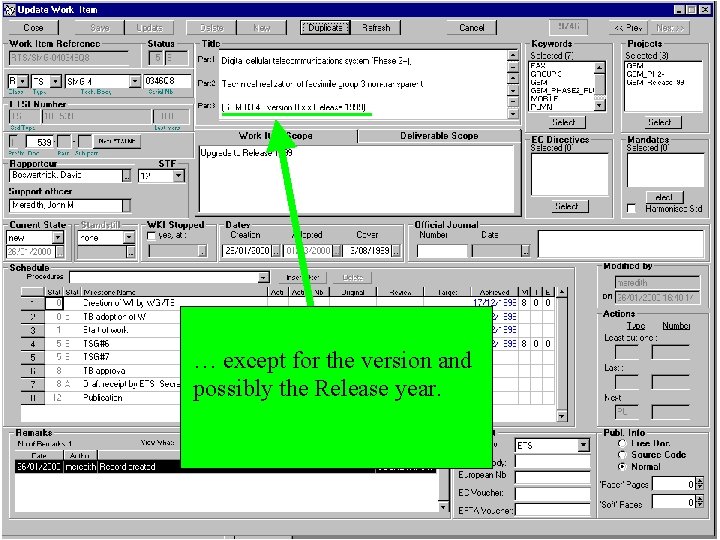The image size is (720, 540).
Task: Go to previous record with Prev button
Action: pyautogui.click(x=628, y=28)
